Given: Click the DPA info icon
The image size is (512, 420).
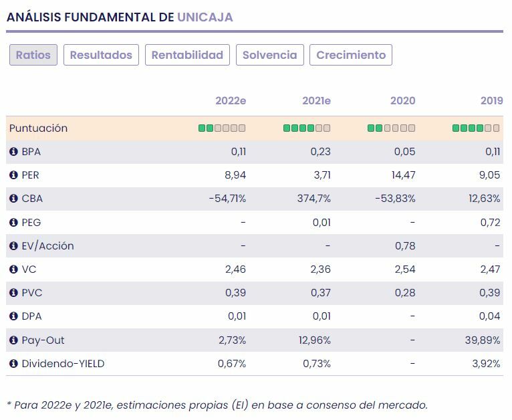Looking at the screenshot, I should coord(13,316).
